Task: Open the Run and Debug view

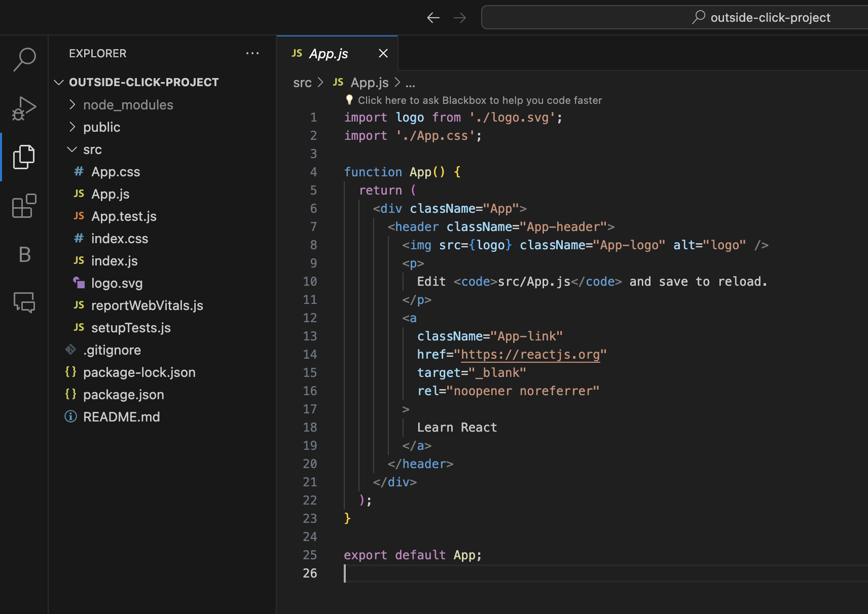Action: 24,108
